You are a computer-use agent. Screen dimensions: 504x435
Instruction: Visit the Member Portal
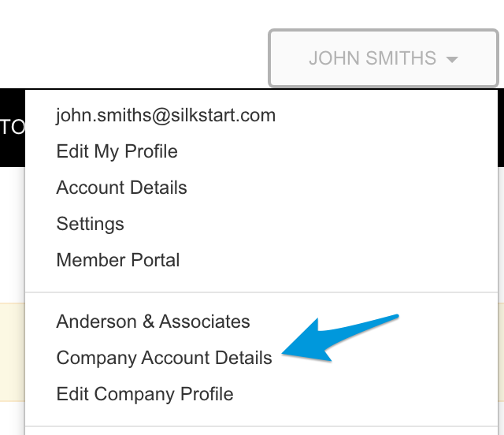pyautogui.click(x=117, y=260)
